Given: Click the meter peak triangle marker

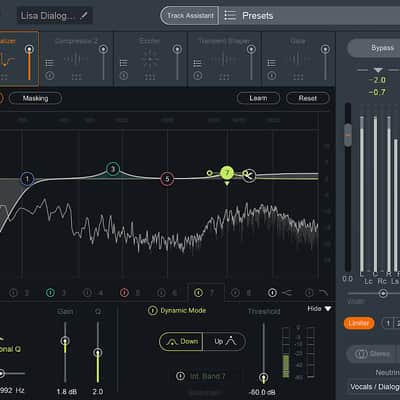Looking at the screenshot, I should click(378, 70).
